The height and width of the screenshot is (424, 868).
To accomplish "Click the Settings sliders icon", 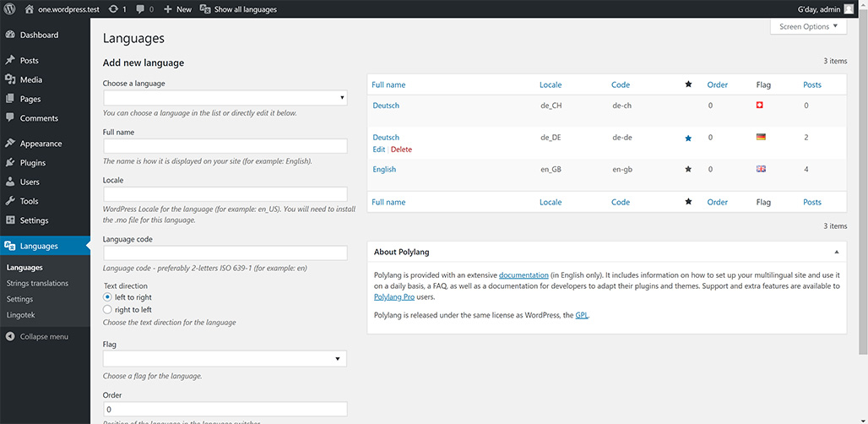I will pos(10,220).
